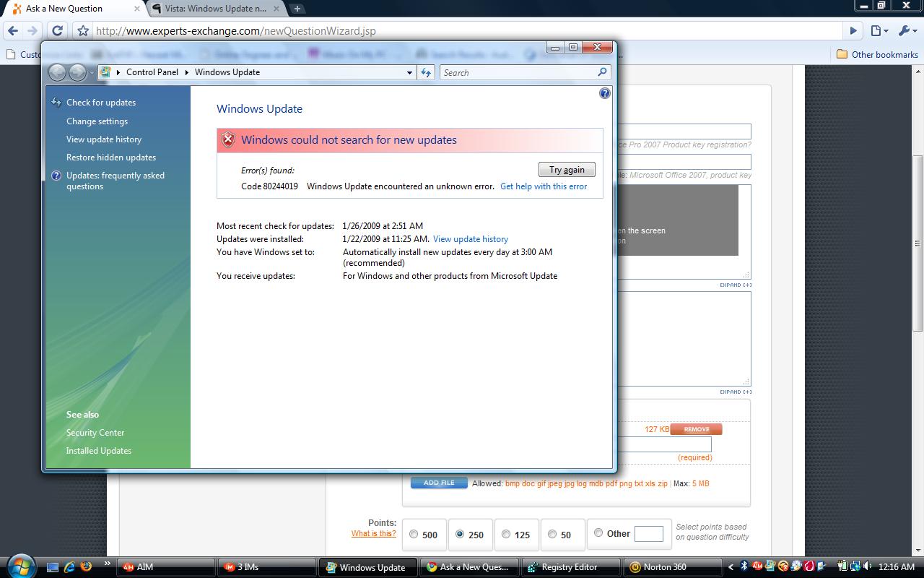Open the Other bookmarks folder
924x578 pixels.
[x=877, y=54]
